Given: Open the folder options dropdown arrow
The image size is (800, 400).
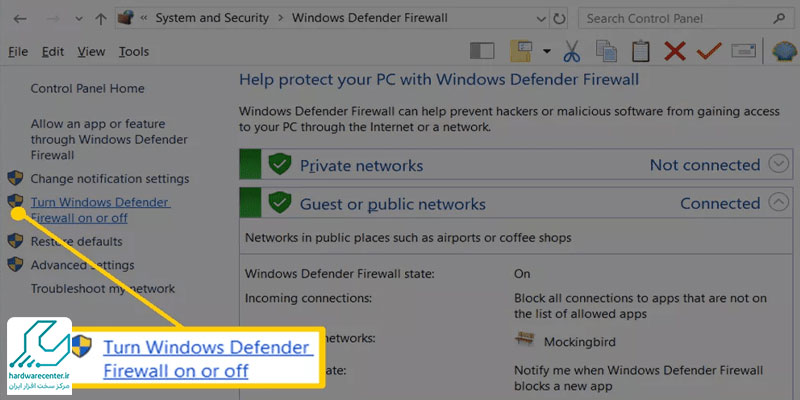Looking at the screenshot, I should click(x=547, y=51).
